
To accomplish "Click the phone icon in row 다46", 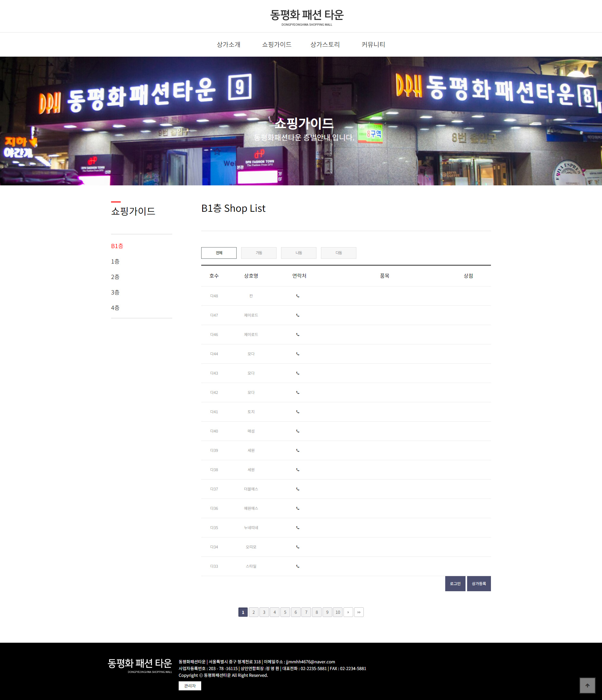I will pos(298,334).
